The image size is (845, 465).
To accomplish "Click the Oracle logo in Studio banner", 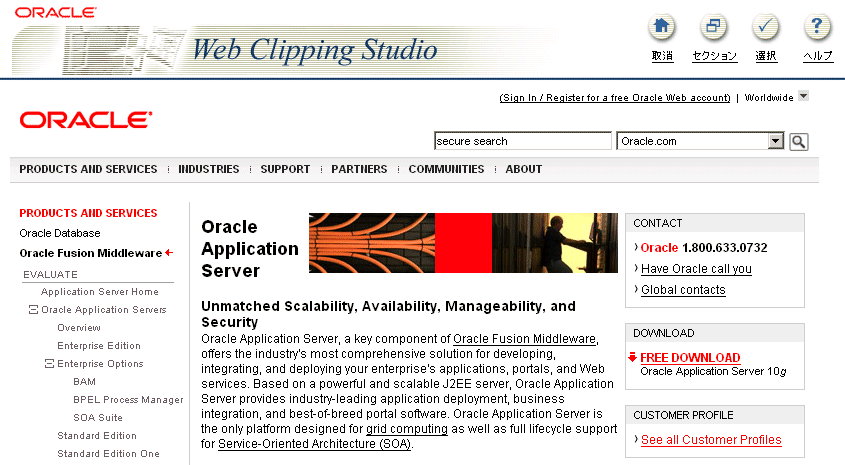I will coord(56,12).
